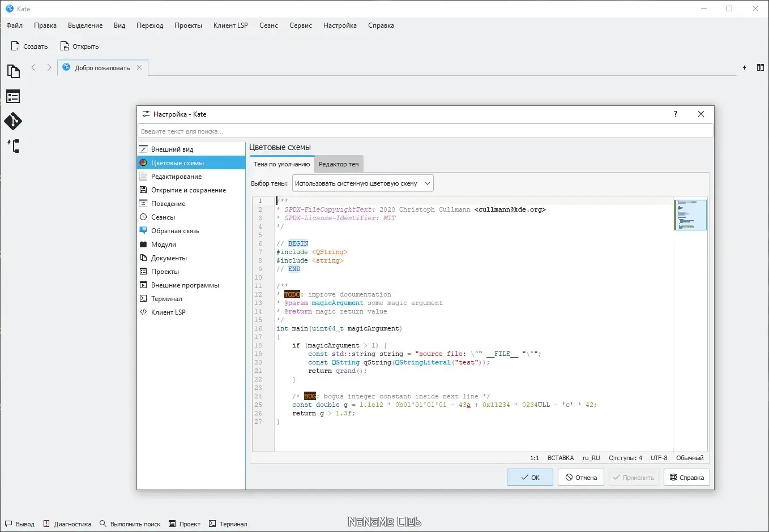
Task: Open the Вид menu
Action: pyautogui.click(x=119, y=25)
